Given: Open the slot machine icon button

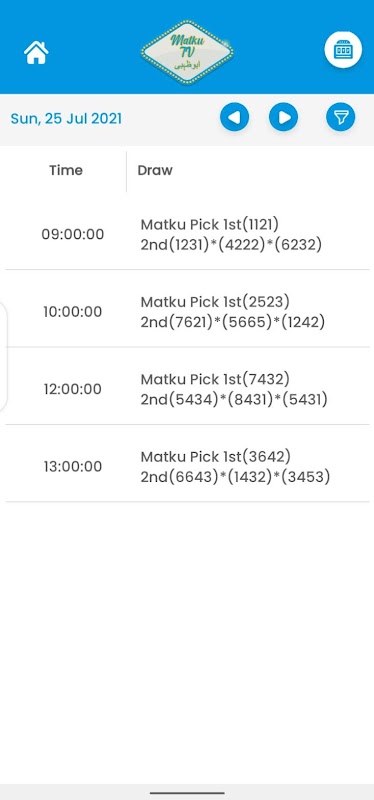Looking at the screenshot, I should [x=343, y=50].
